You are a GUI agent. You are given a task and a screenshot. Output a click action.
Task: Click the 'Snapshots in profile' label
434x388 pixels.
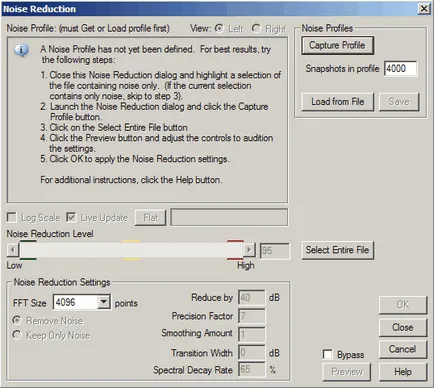pyautogui.click(x=342, y=69)
